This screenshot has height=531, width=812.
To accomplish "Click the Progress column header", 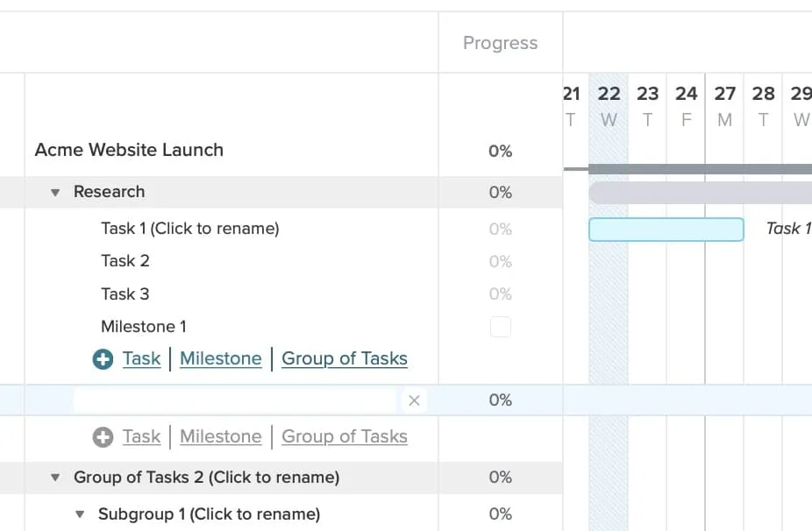I will pyautogui.click(x=500, y=42).
